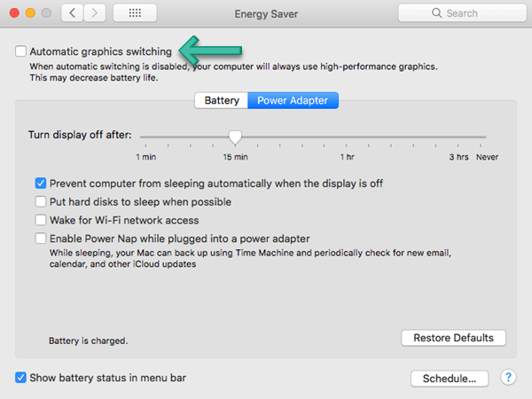Screen dimensions: 532x399
Task: Go back with the left chevron button
Action: 73,13
